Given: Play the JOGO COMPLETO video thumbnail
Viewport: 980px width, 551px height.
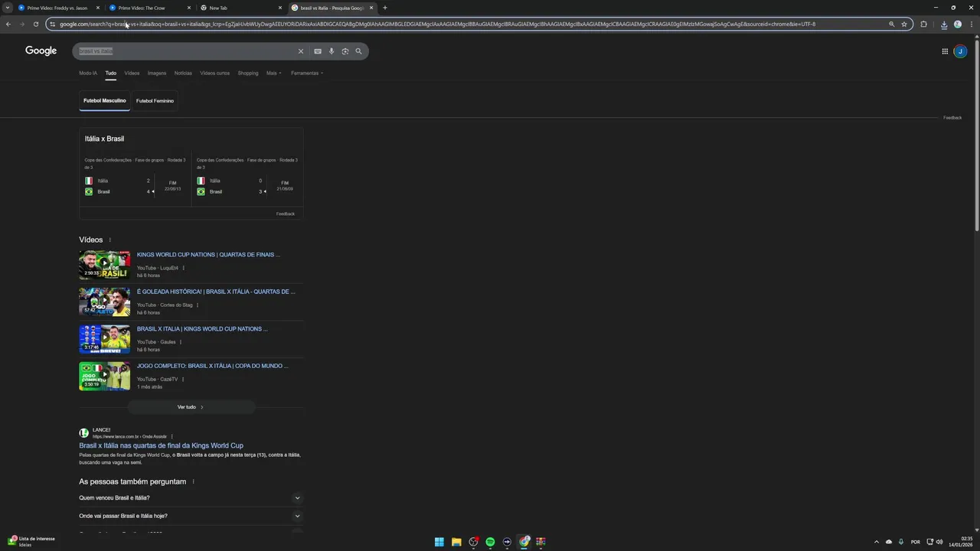Looking at the screenshot, I should pos(105,376).
